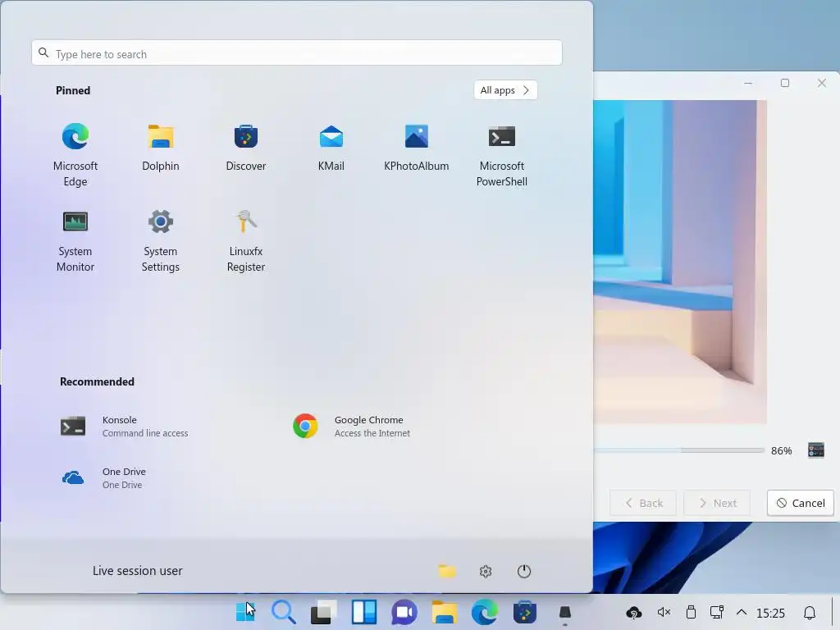Launch Linuxfx Register app

(246, 240)
